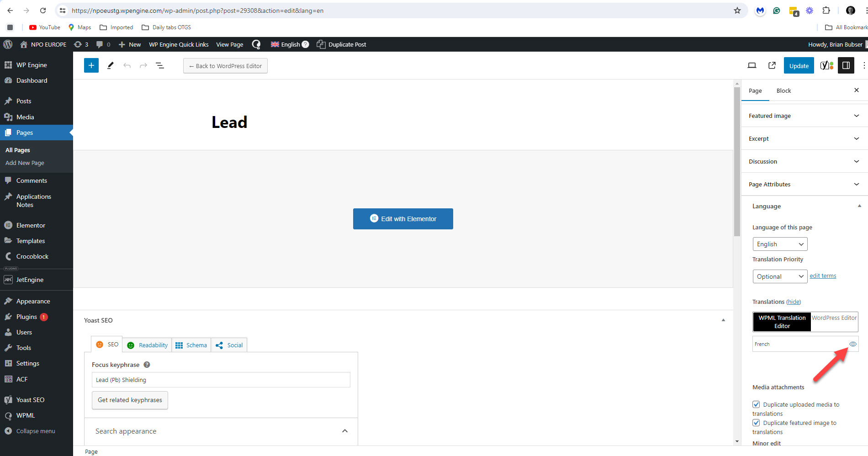Open page in new tab via external-link icon

[772, 65]
